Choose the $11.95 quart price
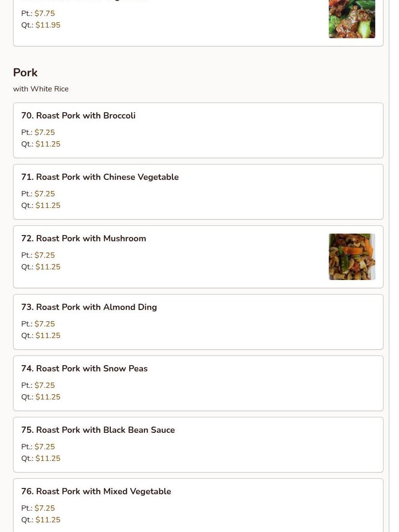This screenshot has width=399, height=532. (x=48, y=25)
